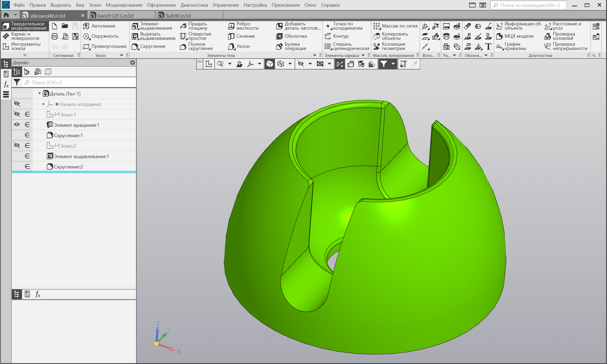Image resolution: width=607 pixels, height=364 pixels.
Task: Open view filter funnel dropdown arrow
Action: (x=393, y=64)
